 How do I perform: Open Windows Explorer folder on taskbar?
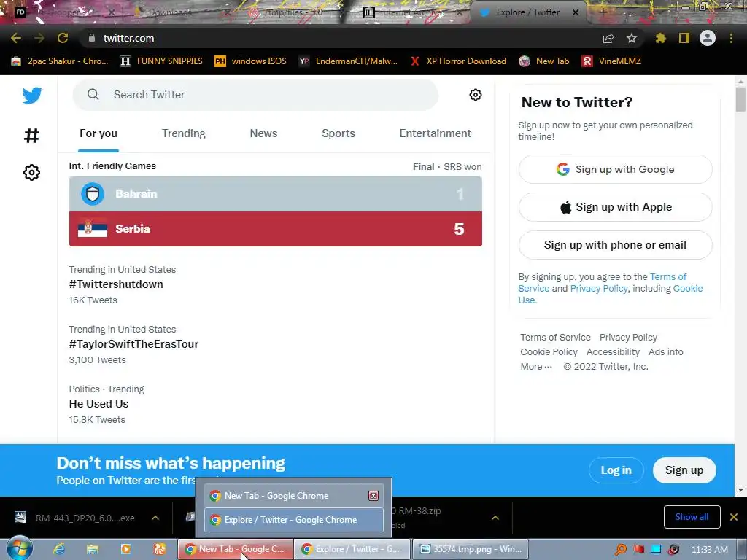[x=93, y=549]
